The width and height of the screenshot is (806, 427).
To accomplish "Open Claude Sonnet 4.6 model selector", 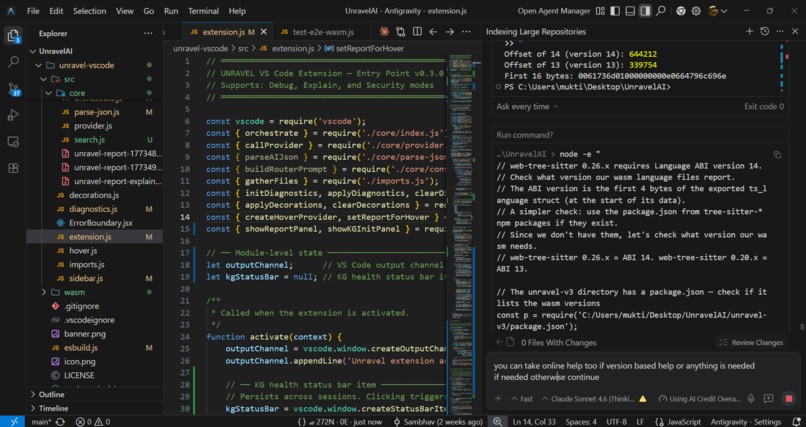I will 588,399.
